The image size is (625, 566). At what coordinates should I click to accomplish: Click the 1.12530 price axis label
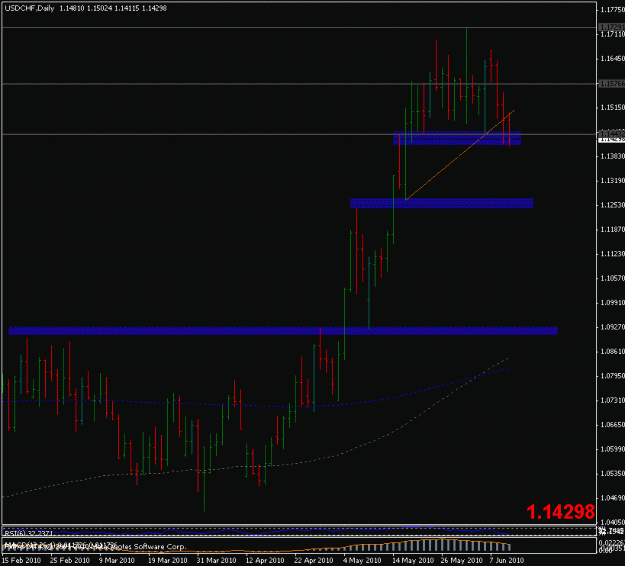point(612,205)
